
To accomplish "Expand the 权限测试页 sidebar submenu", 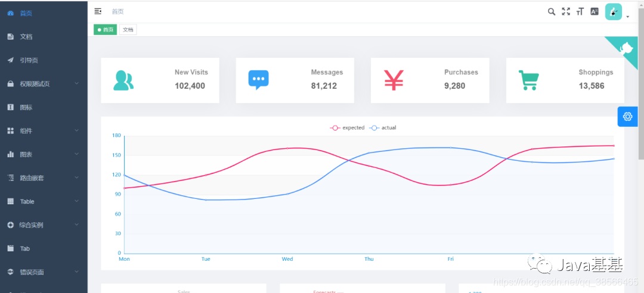I will pyautogui.click(x=44, y=84).
